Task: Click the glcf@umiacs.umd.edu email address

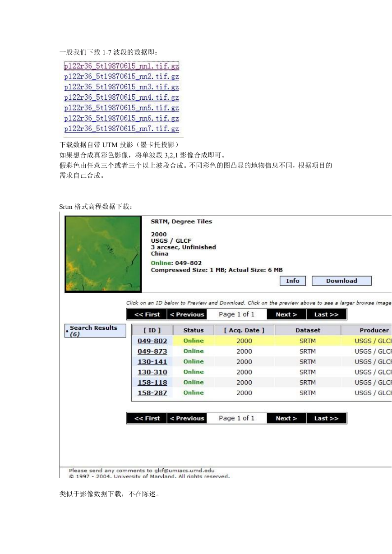Action: point(184,471)
